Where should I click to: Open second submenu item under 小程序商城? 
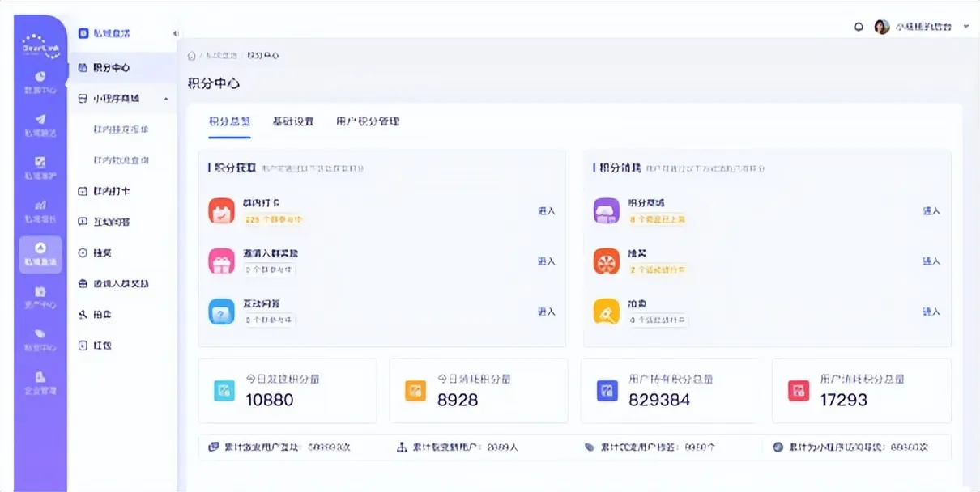tap(121, 160)
